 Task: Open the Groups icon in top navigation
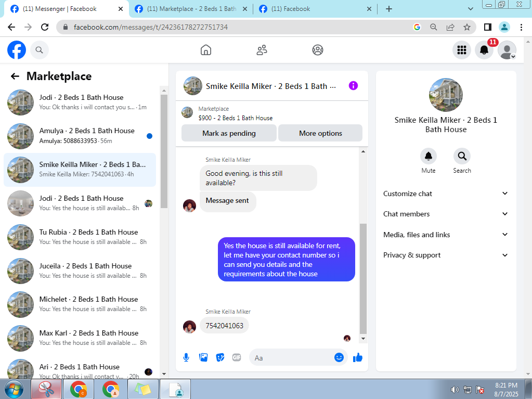coord(318,50)
